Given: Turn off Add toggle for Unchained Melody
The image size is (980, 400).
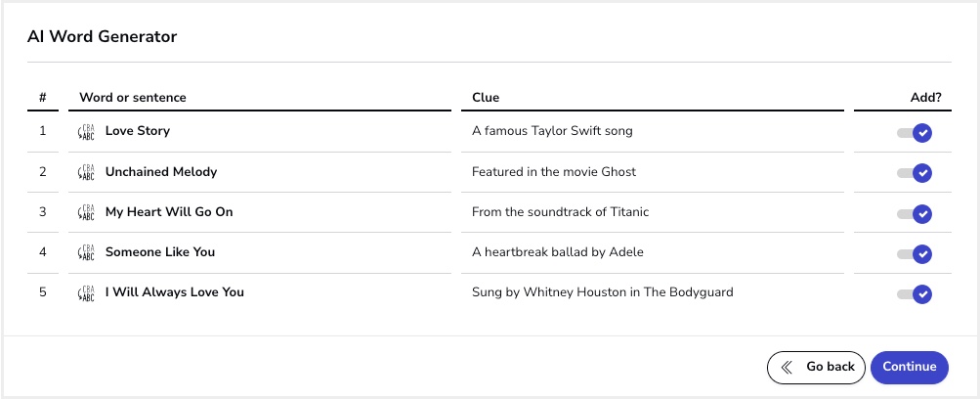Looking at the screenshot, I should click(x=915, y=173).
